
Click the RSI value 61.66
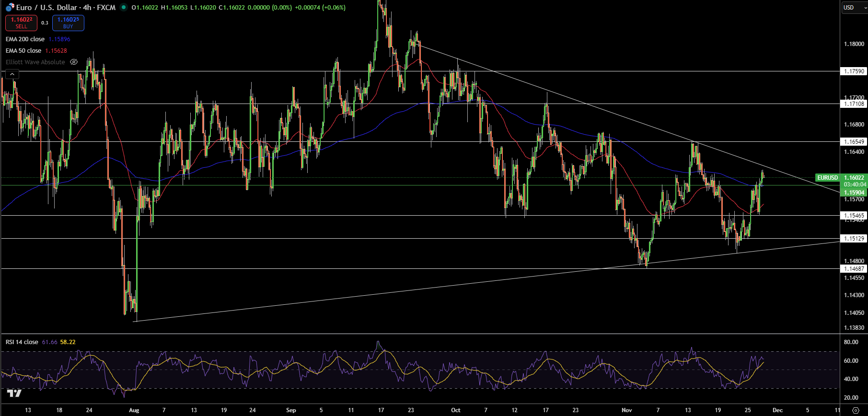pos(49,342)
